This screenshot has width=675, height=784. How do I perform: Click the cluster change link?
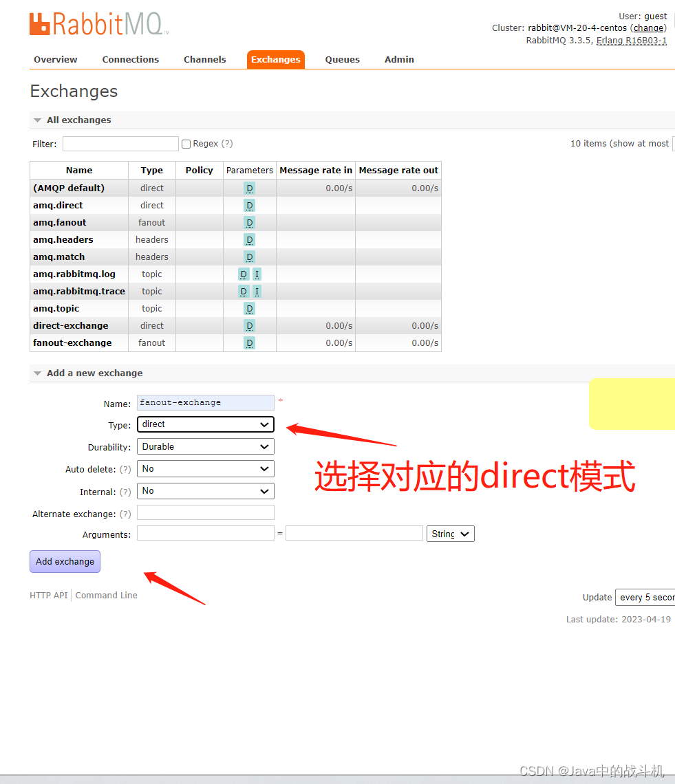click(648, 28)
